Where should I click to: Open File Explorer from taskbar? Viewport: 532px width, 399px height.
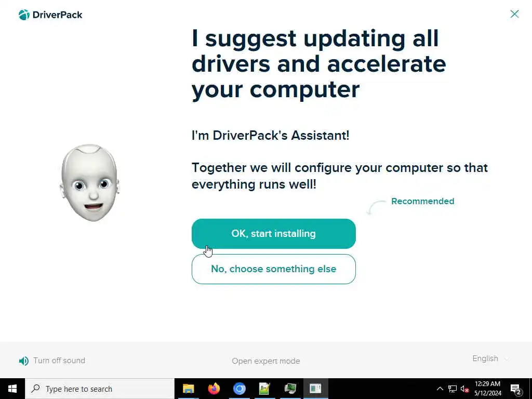[188, 389]
